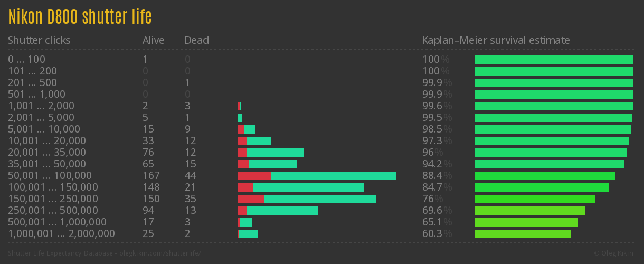Click the "Dead" column header
This screenshot has width=644, height=264.
[196, 40]
